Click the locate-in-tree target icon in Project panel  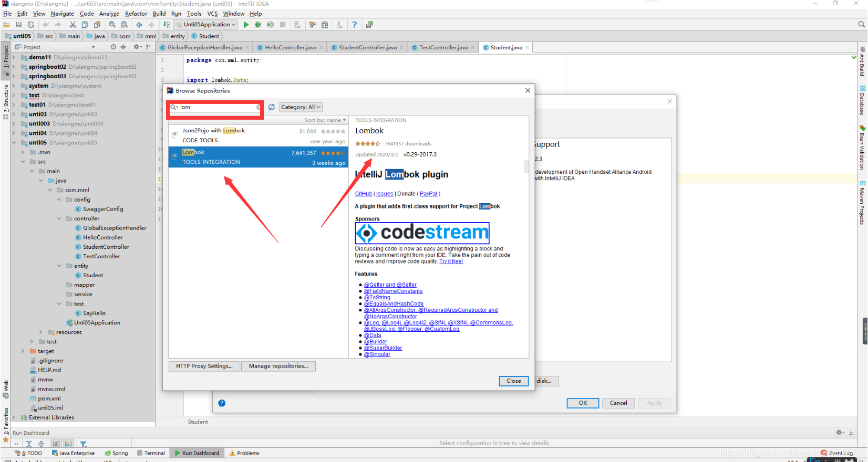click(x=113, y=47)
